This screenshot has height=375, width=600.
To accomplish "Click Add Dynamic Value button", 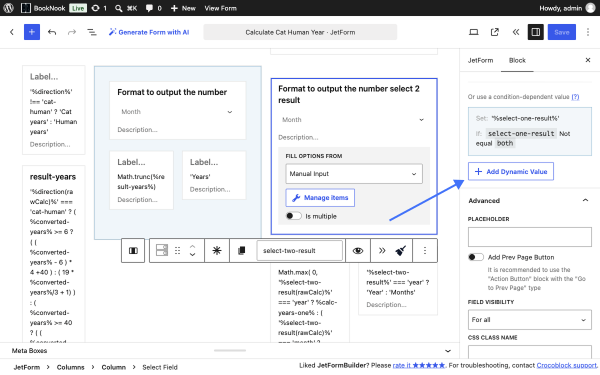I will tap(510, 171).
